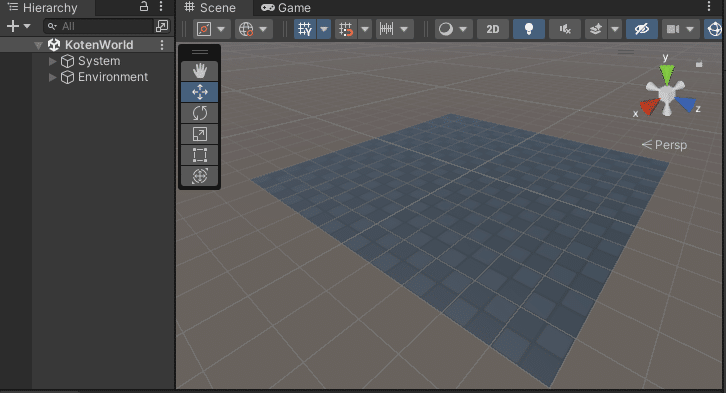Image resolution: width=726 pixels, height=393 pixels.
Task: Open the Hierarchy panel options menu
Action: (x=161, y=6)
